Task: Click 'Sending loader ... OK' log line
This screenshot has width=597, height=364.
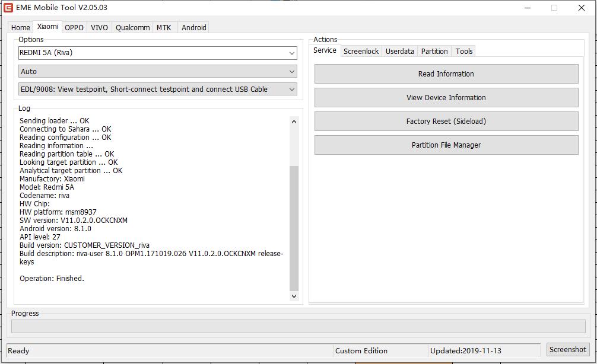Action: click(55, 120)
